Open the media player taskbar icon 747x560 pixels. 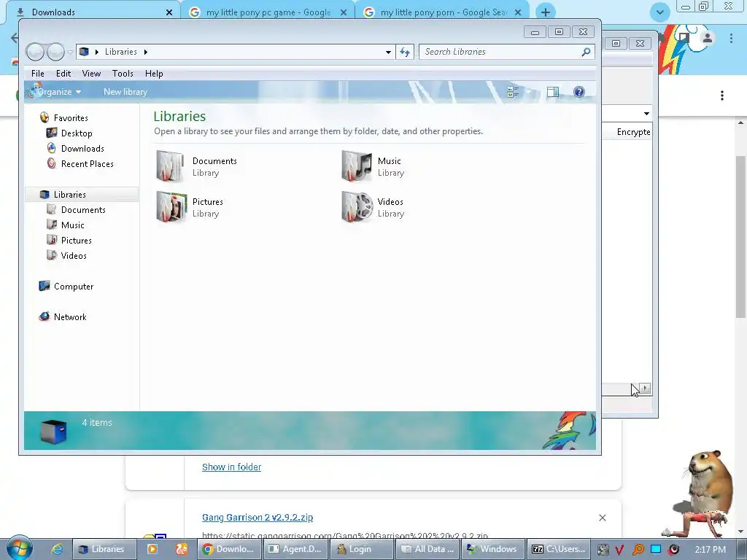[152, 549]
